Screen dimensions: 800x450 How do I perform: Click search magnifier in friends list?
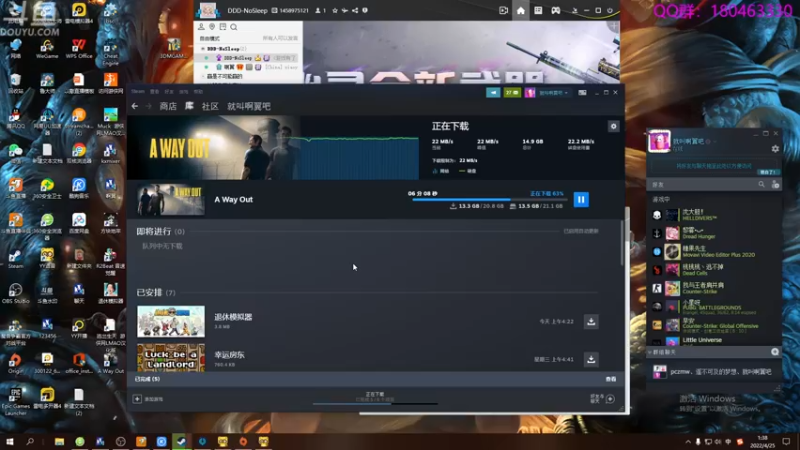[x=761, y=184]
